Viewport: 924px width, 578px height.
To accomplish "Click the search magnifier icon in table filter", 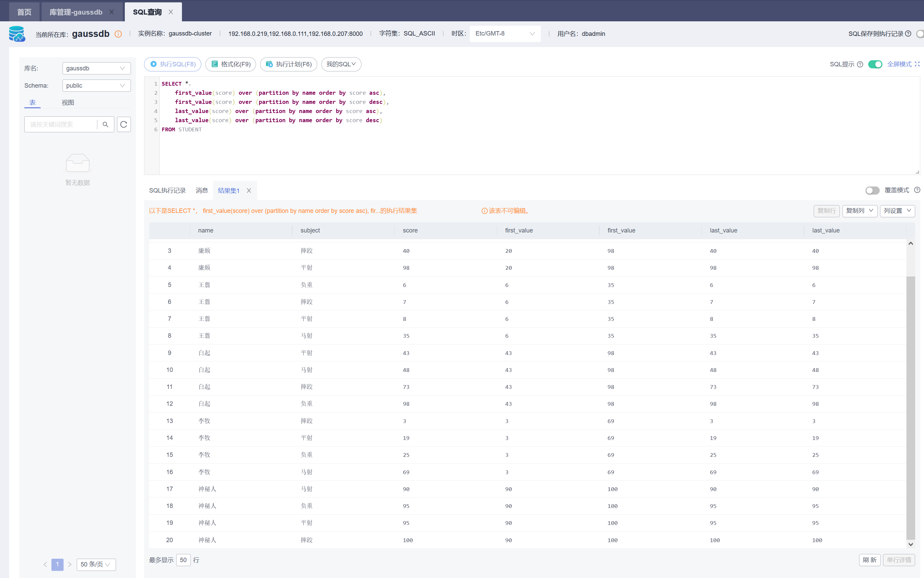I will (x=106, y=125).
